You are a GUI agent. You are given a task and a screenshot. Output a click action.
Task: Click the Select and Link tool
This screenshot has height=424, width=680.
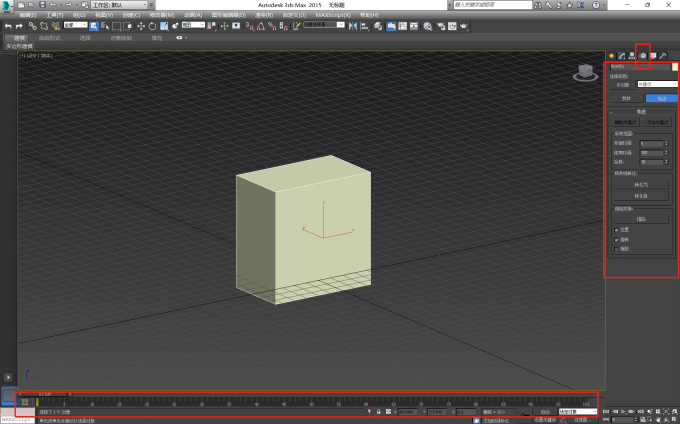(x=33, y=26)
